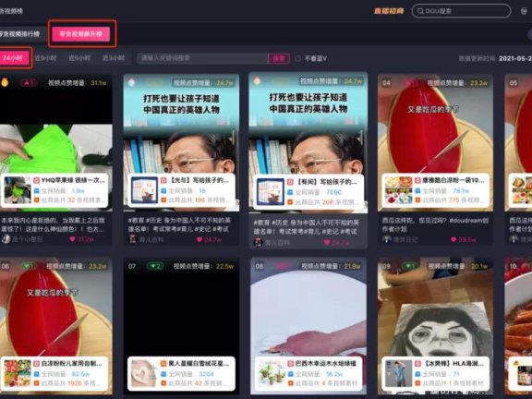Viewport: 532px width, 399px height.
Task: Click video count icon beside 此商品共 32
Action: (36, 200)
